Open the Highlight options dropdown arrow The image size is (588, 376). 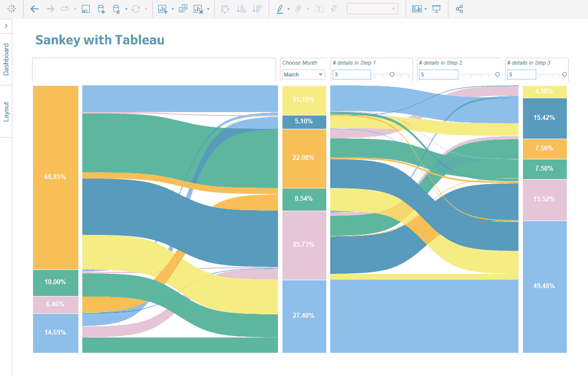pyautogui.click(x=288, y=9)
